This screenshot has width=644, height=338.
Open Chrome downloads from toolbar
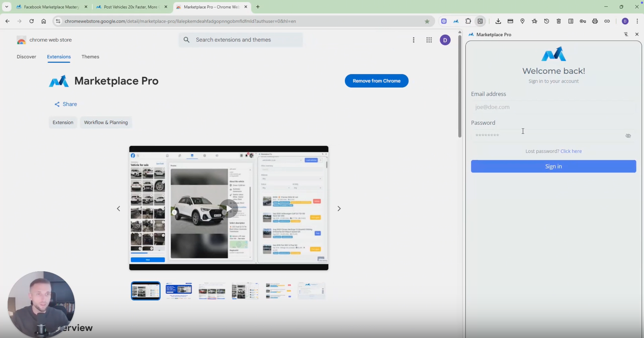498,21
